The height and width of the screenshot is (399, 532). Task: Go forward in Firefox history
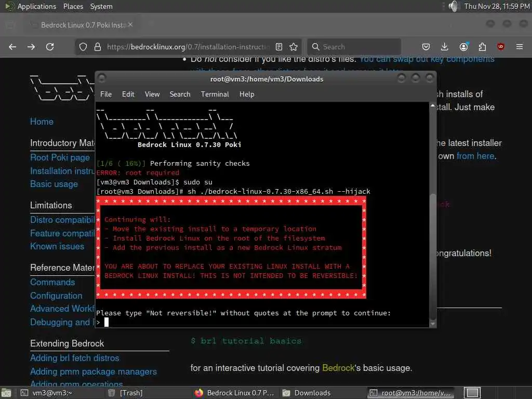pyautogui.click(x=31, y=47)
